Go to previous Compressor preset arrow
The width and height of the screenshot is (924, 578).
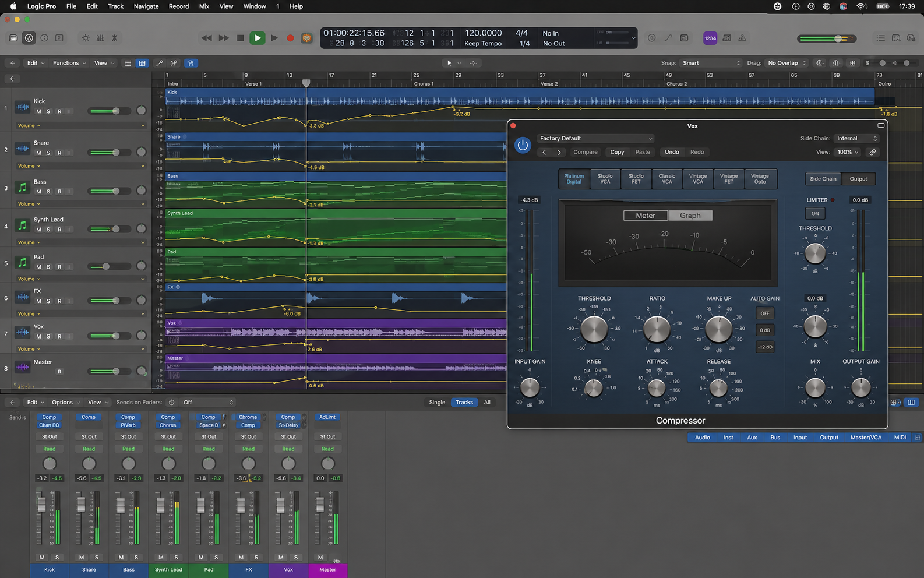coord(544,152)
